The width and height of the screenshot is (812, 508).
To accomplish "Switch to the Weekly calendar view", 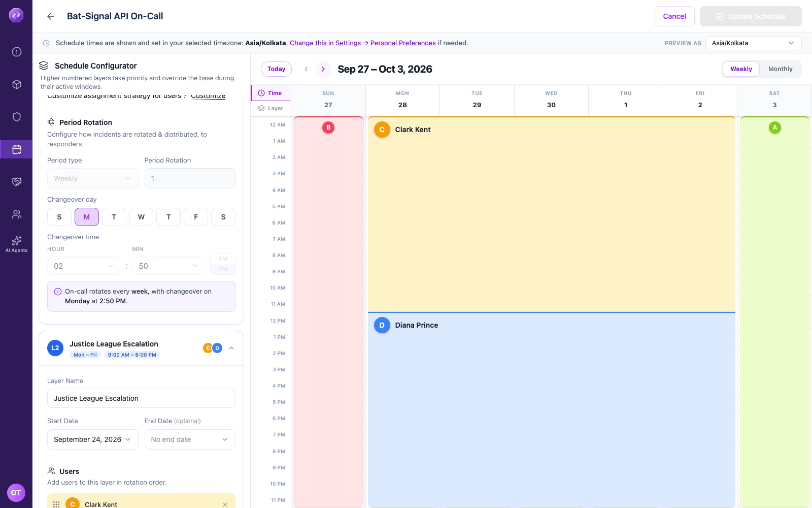I will [741, 69].
